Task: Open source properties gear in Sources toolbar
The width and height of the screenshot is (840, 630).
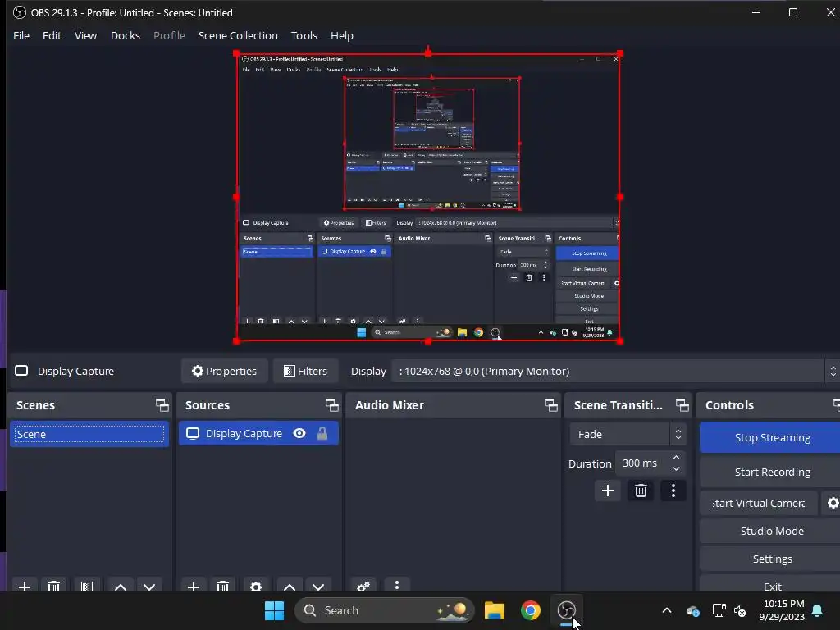Action: click(x=256, y=586)
